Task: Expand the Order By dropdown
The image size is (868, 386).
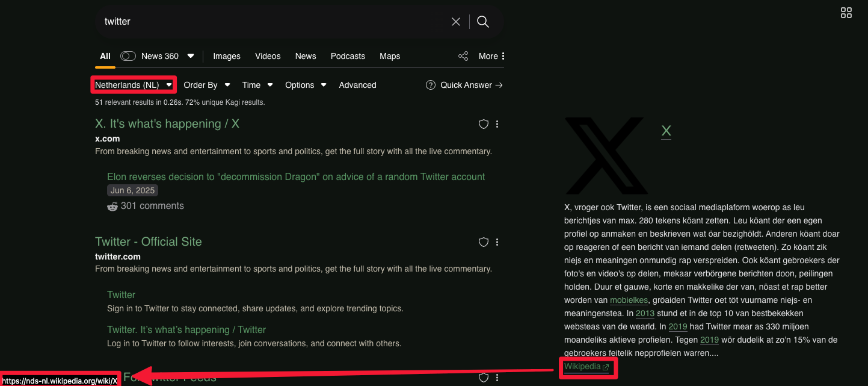Action: [x=207, y=85]
